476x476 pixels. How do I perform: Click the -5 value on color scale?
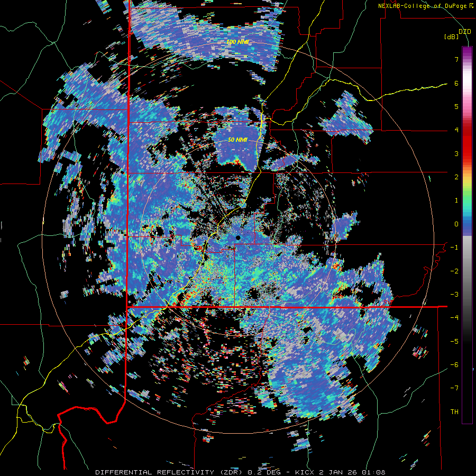click(454, 342)
